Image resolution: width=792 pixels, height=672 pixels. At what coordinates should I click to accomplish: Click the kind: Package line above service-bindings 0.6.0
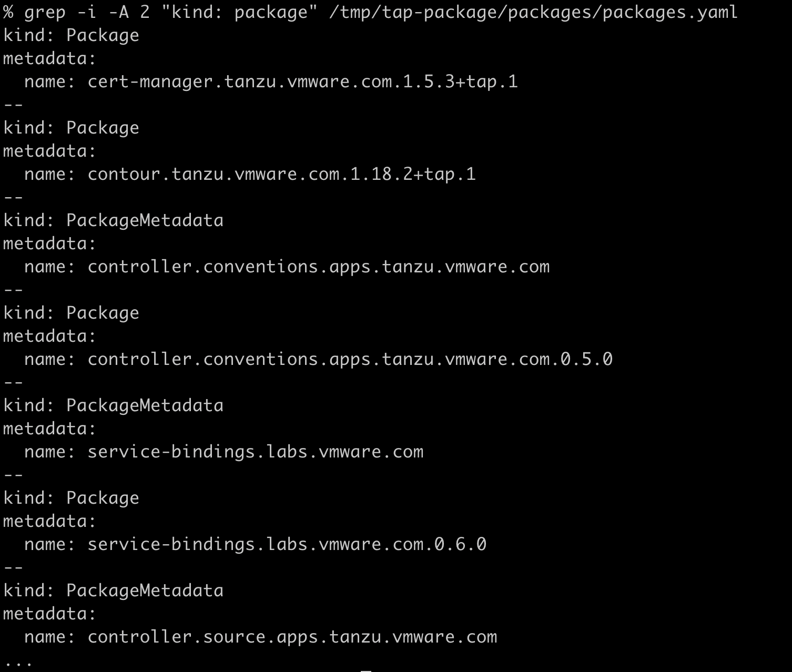tap(71, 498)
